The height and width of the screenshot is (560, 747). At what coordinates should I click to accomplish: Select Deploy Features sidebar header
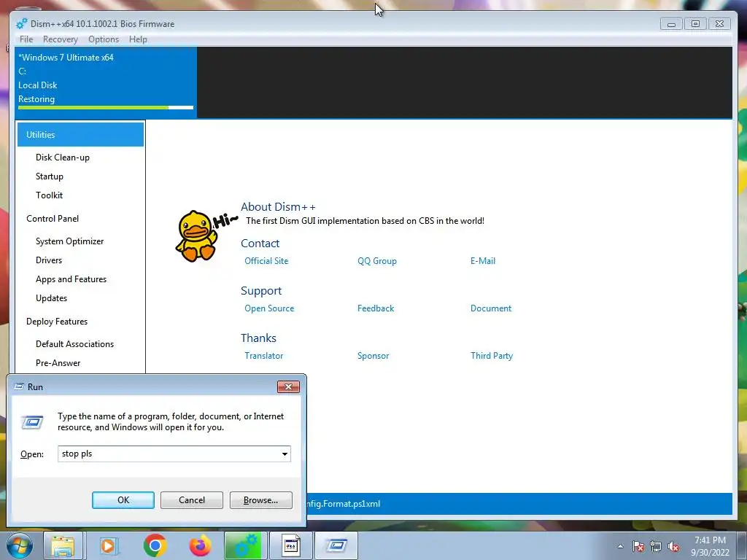click(x=57, y=322)
